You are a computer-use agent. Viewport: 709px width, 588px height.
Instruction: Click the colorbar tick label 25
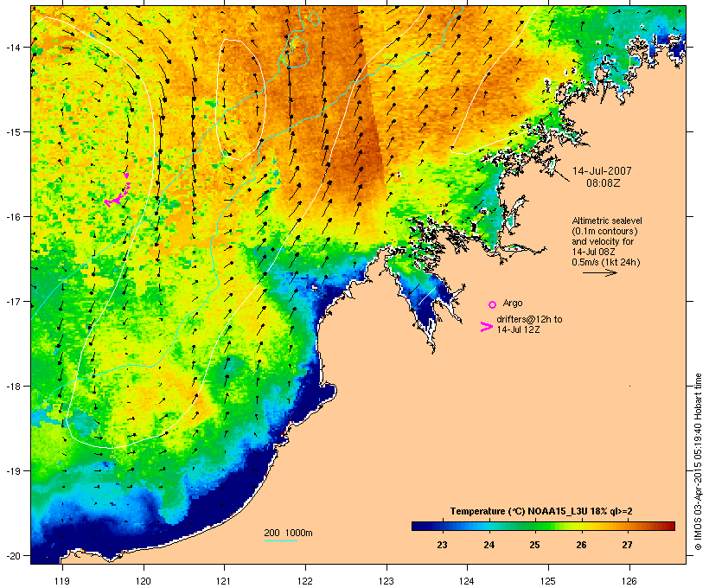tap(535, 545)
